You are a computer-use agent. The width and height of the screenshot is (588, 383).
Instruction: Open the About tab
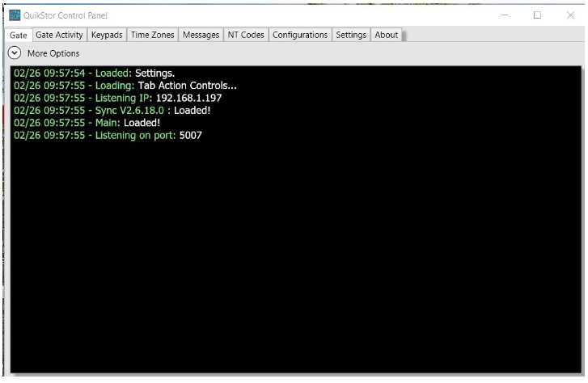coord(387,35)
